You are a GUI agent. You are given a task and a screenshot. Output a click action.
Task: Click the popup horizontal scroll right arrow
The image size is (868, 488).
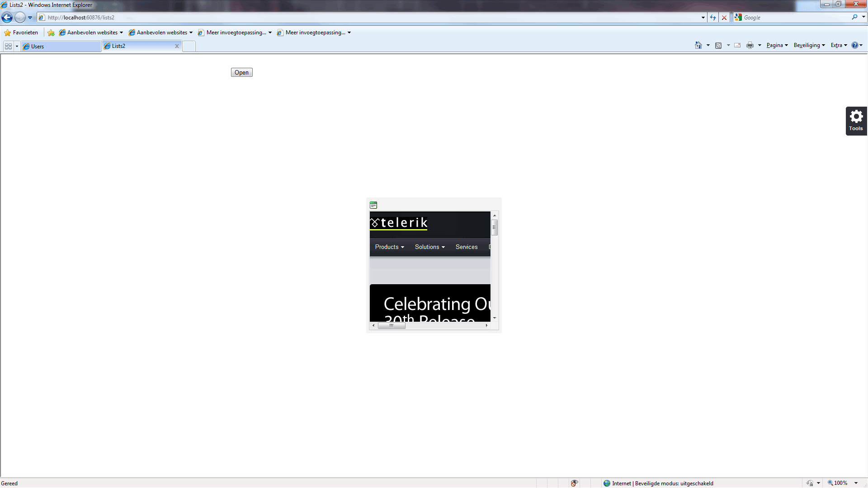tap(487, 325)
